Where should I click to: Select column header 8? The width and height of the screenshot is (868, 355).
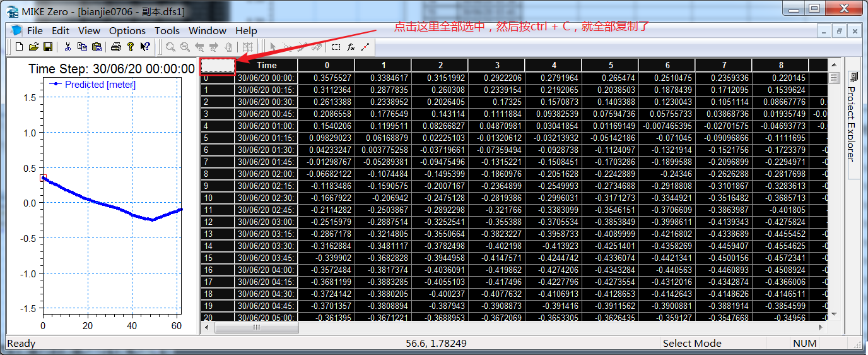pyautogui.click(x=780, y=65)
